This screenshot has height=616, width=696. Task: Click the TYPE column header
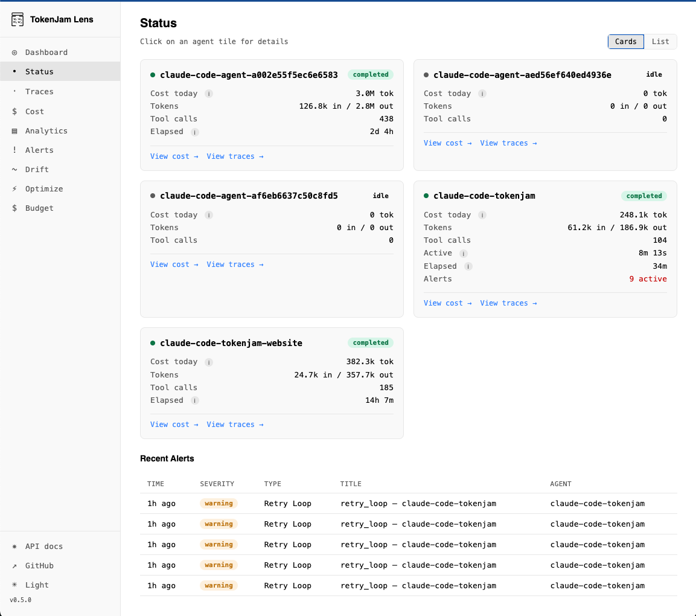(272, 484)
